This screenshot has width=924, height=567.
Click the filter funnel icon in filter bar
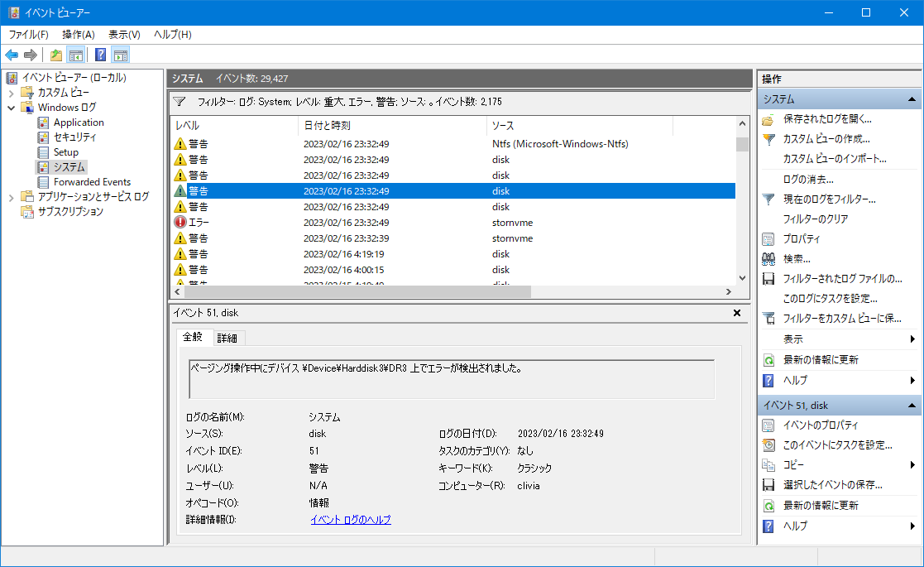[x=180, y=101]
